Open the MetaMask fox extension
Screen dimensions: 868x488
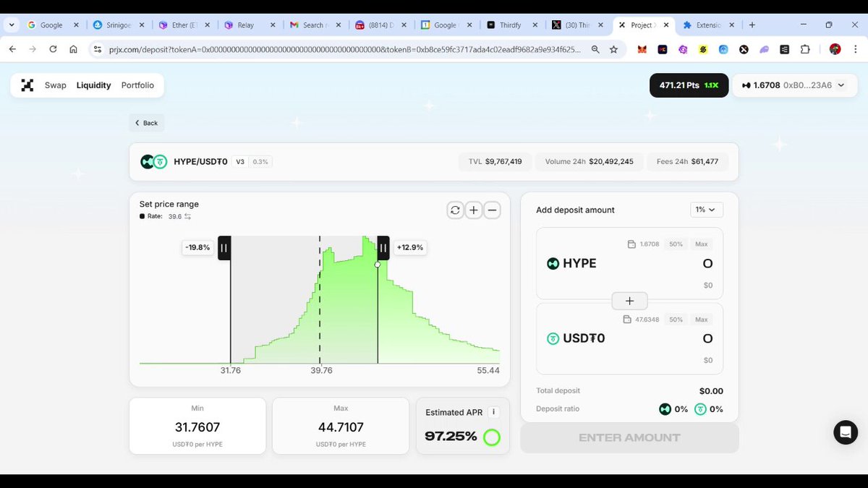642,49
